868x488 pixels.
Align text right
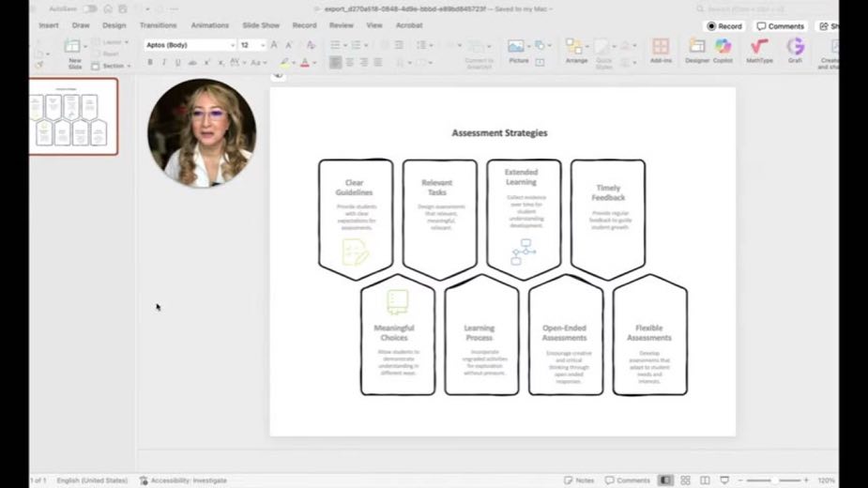click(364, 63)
